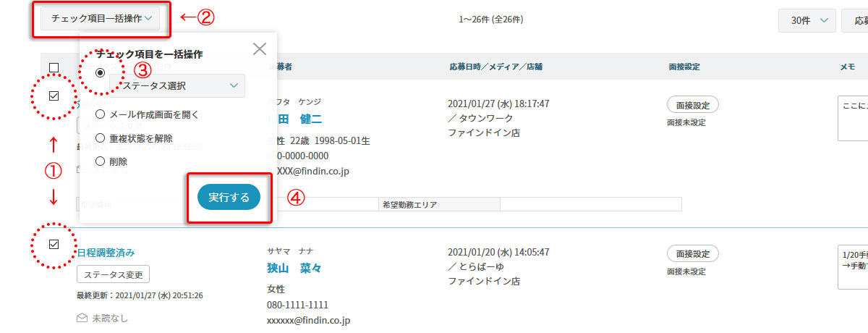Click the memo field starting with 1/20
The width and height of the screenshot is (868, 333).
[x=853, y=267]
